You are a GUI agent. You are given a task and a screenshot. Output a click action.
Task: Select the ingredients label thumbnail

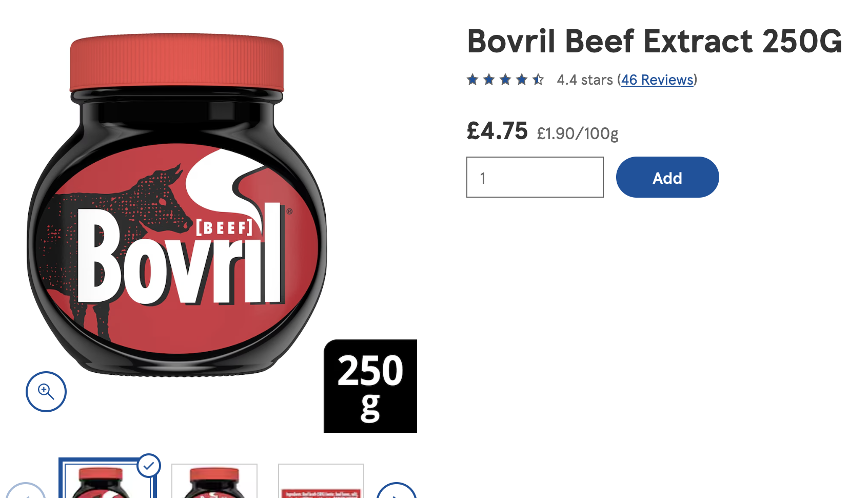[321, 481]
